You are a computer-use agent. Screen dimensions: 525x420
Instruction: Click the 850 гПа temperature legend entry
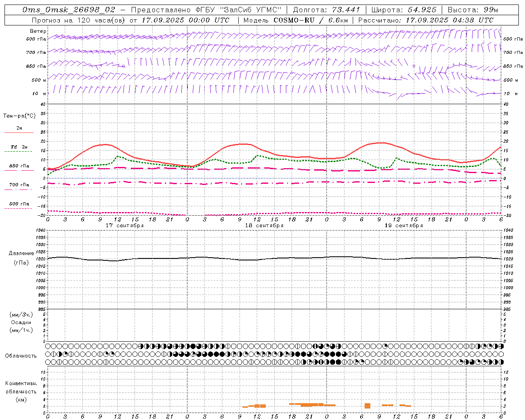pyautogui.click(x=19, y=166)
